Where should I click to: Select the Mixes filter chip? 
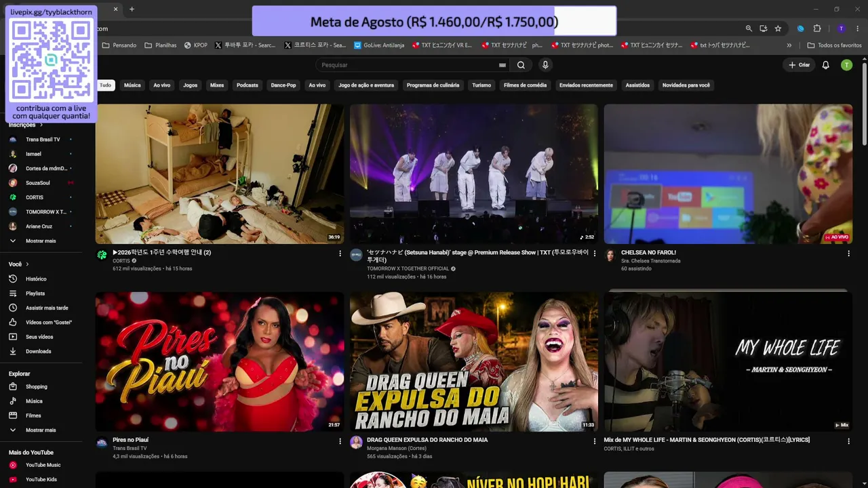[217, 85]
